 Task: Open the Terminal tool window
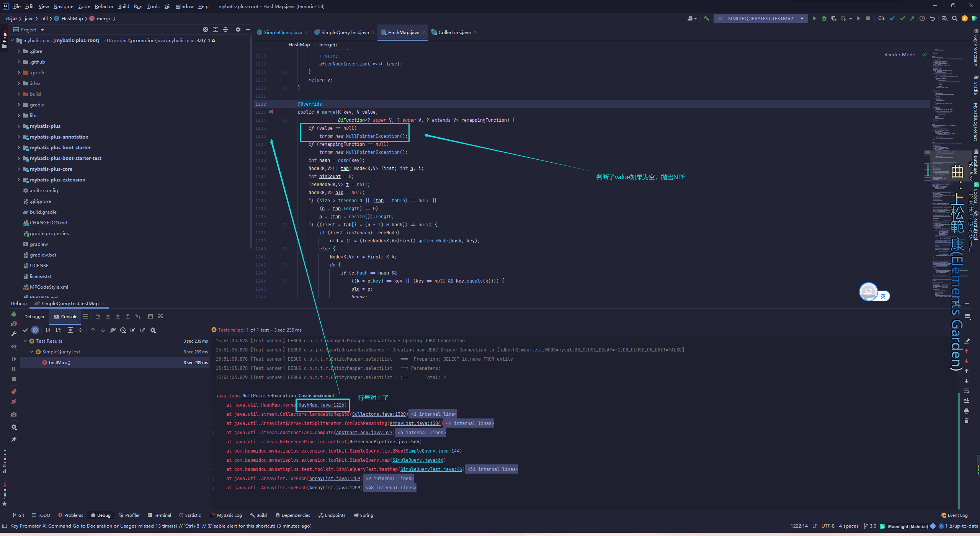click(x=159, y=515)
